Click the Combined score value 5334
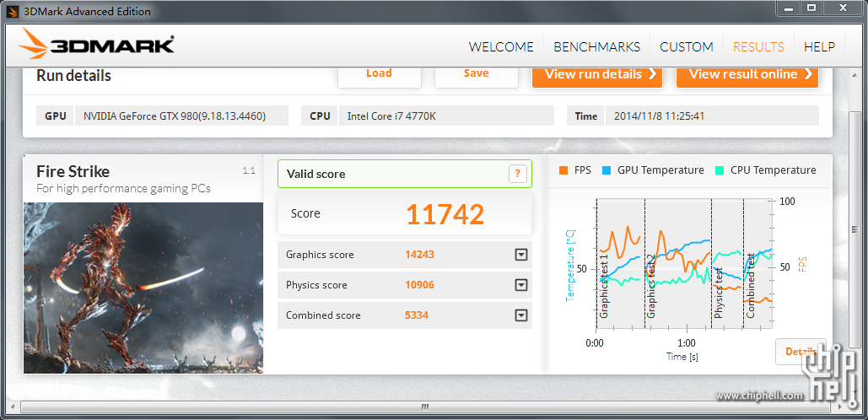The image size is (868, 420). click(417, 315)
